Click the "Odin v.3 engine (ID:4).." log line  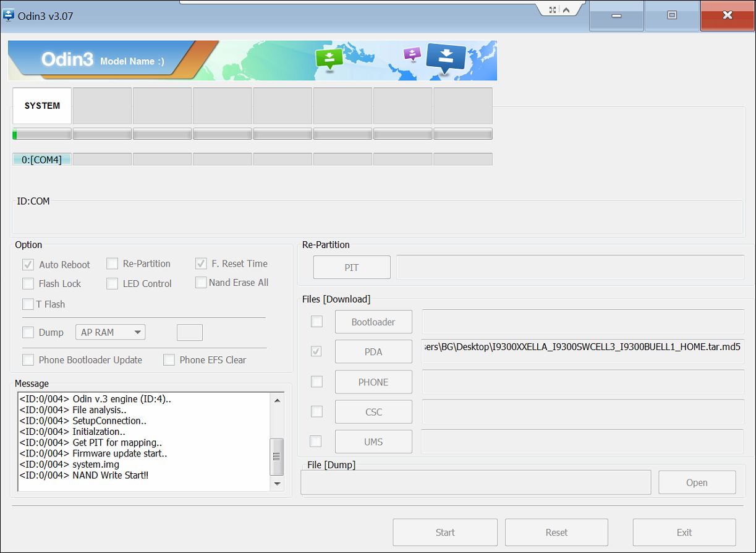[x=95, y=399]
